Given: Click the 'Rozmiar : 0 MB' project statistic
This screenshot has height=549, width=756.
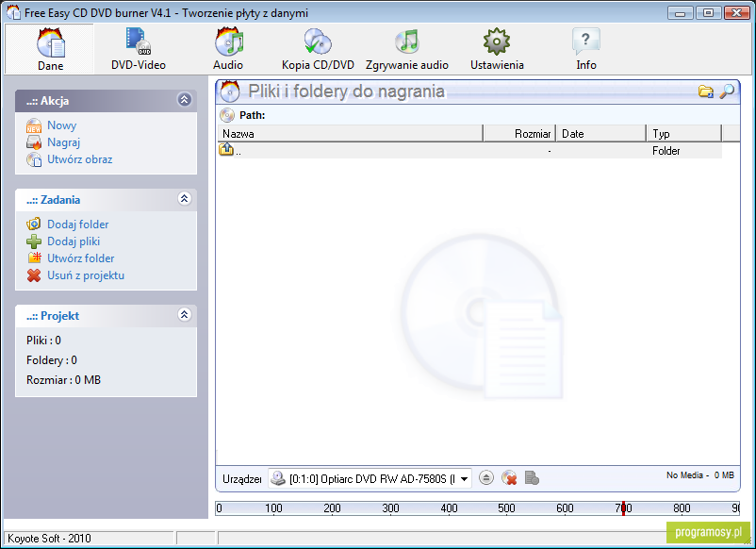Looking at the screenshot, I should tap(64, 380).
